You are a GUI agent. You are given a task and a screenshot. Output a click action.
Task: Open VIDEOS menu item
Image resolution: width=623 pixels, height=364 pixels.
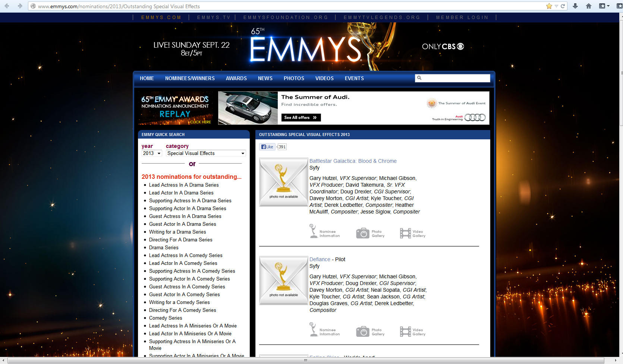(x=324, y=78)
